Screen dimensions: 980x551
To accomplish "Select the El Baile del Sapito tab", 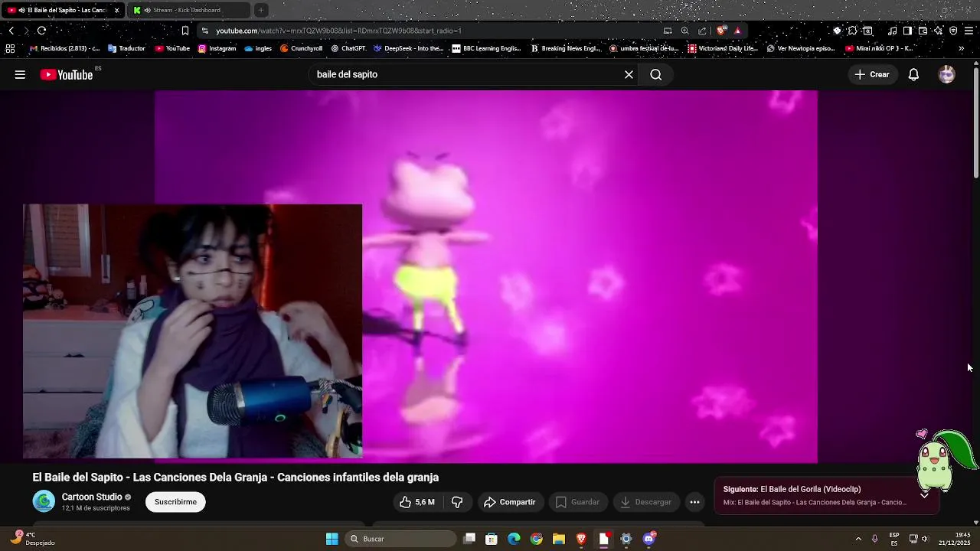I will pyautogui.click(x=61, y=10).
